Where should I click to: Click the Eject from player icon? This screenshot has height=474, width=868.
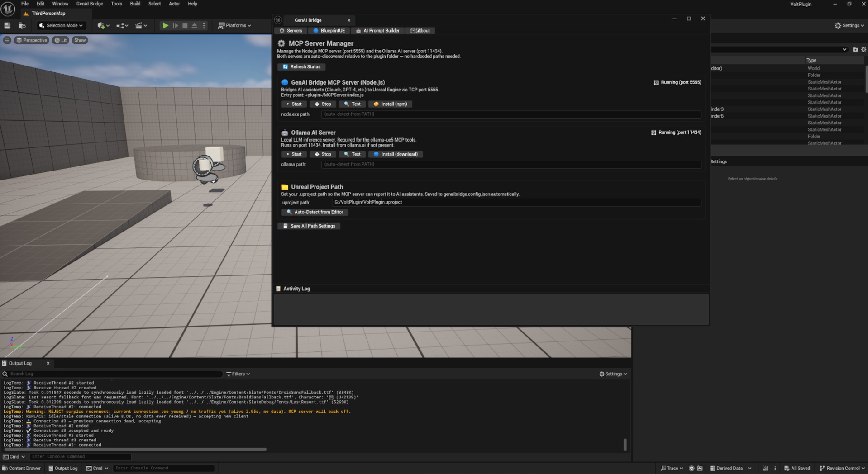tap(194, 26)
